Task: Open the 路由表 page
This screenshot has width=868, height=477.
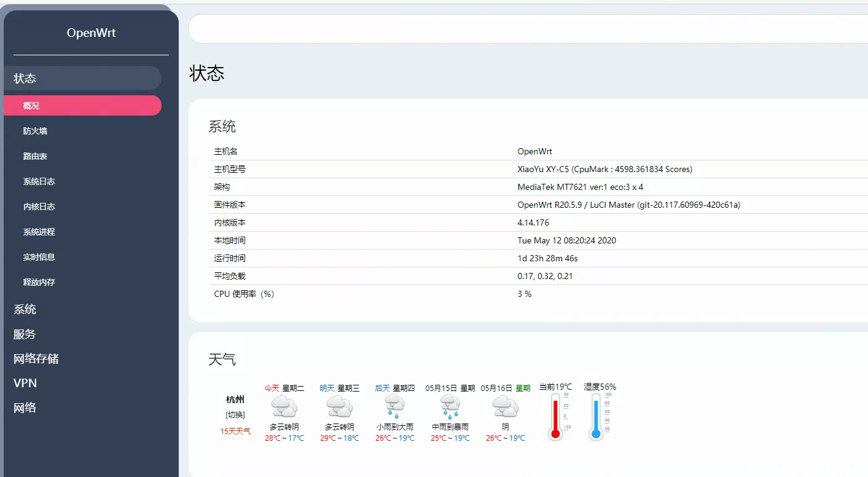Action: 35,156
